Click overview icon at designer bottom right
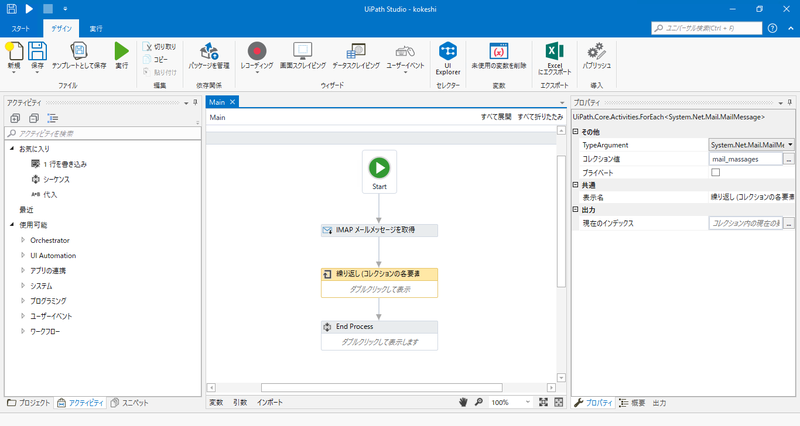 pyautogui.click(x=559, y=402)
